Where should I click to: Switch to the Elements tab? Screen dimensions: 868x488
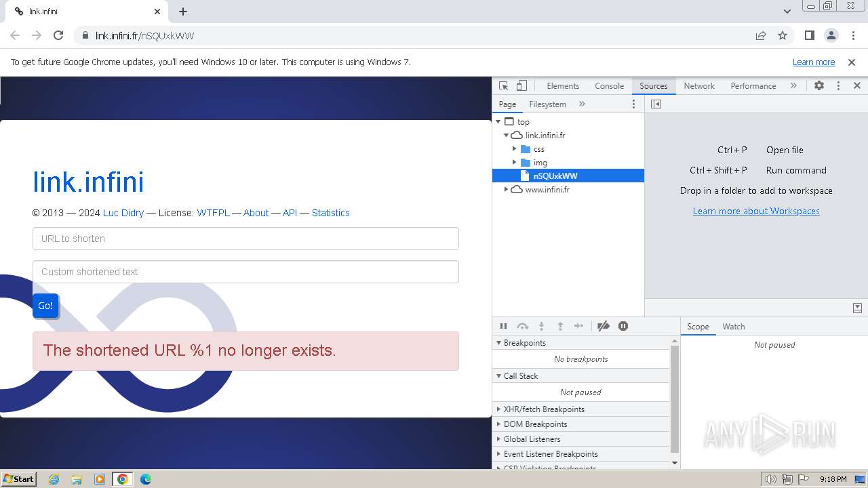563,86
